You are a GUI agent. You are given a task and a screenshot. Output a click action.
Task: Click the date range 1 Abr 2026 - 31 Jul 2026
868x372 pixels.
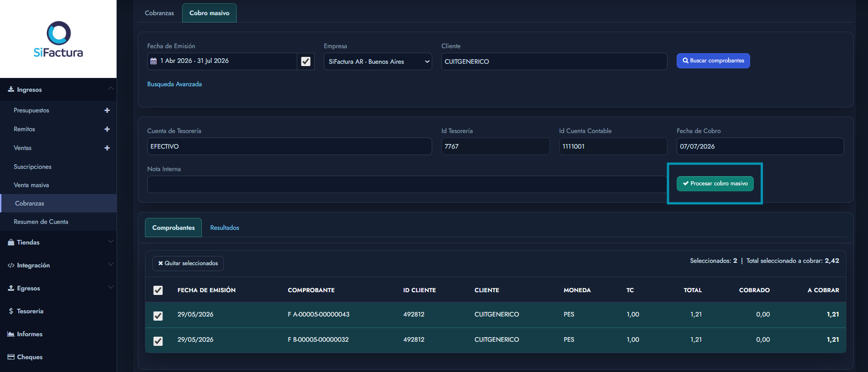click(x=195, y=61)
